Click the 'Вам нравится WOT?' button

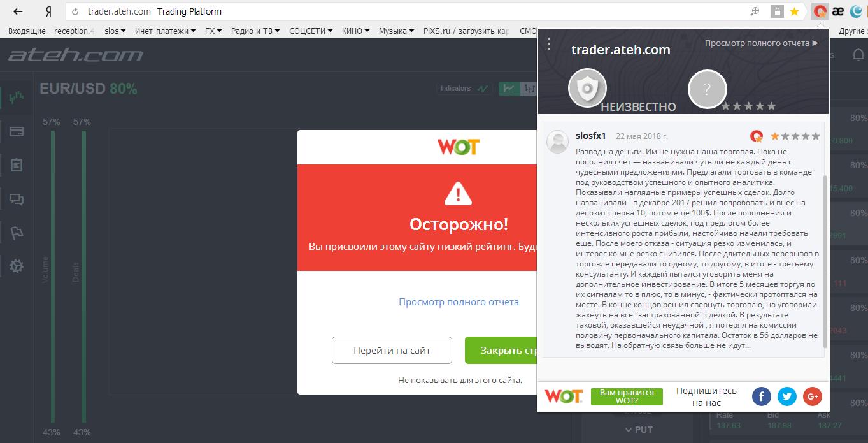tap(627, 396)
